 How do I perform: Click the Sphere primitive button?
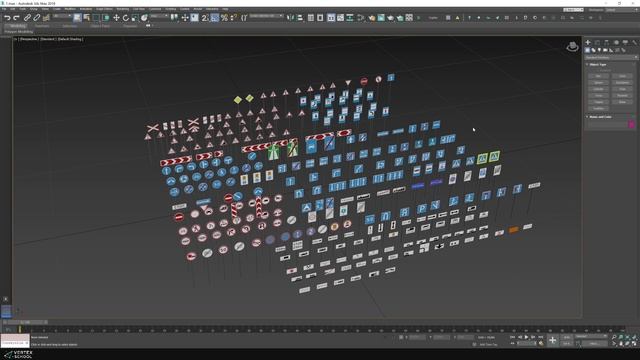(x=598, y=82)
